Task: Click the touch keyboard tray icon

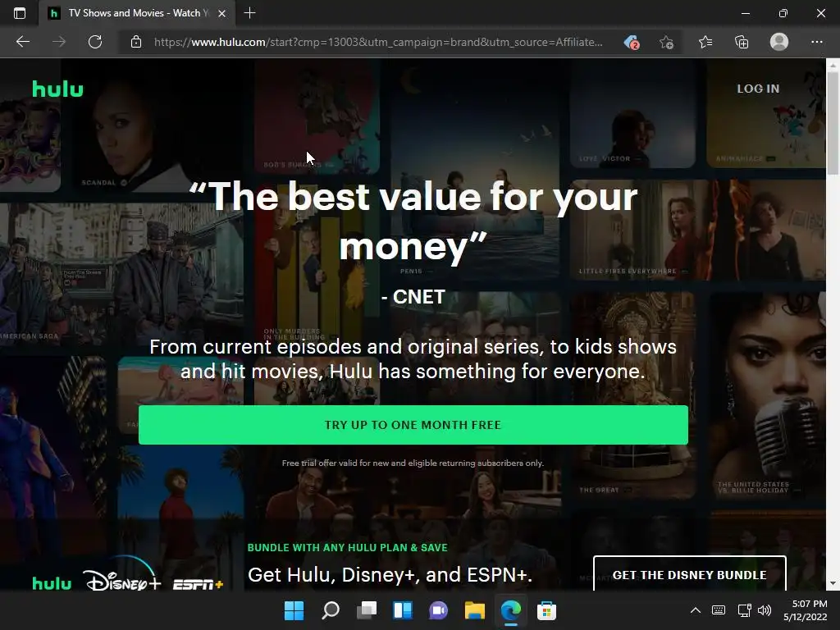Action: point(719,610)
